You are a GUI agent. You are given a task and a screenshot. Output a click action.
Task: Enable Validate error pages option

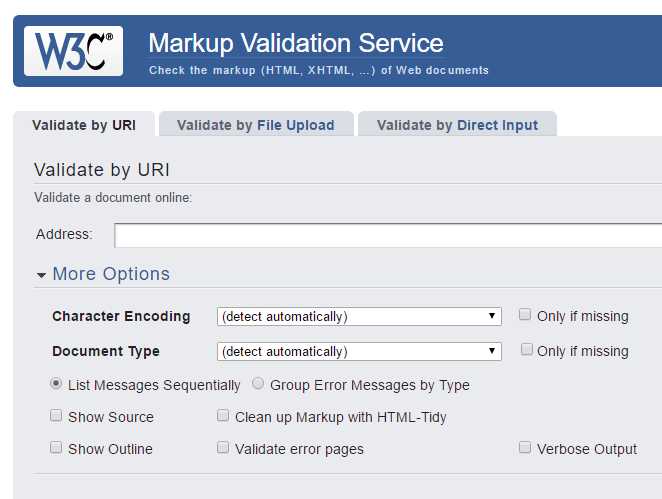[x=223, y=448]
